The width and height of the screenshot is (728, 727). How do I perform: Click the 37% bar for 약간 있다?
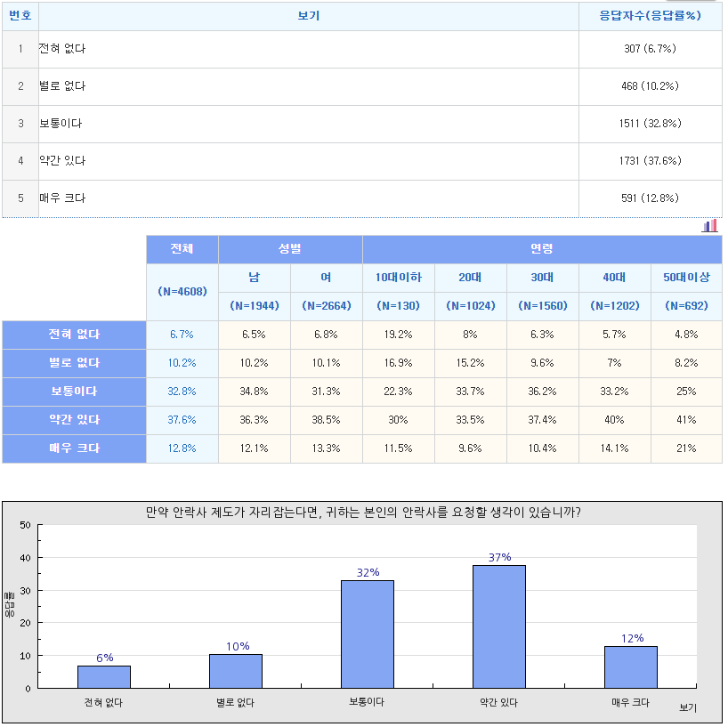tap(499, 626)
